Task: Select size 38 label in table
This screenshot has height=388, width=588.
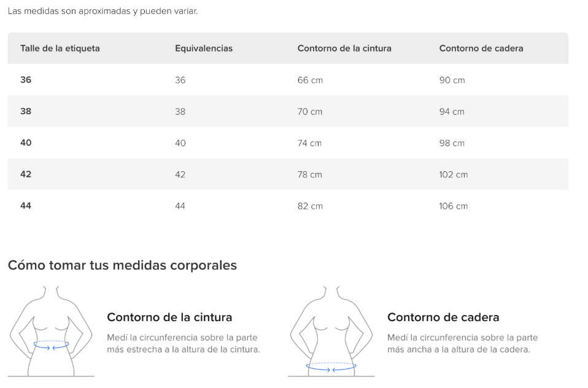Action: click(x=26, y=112)
